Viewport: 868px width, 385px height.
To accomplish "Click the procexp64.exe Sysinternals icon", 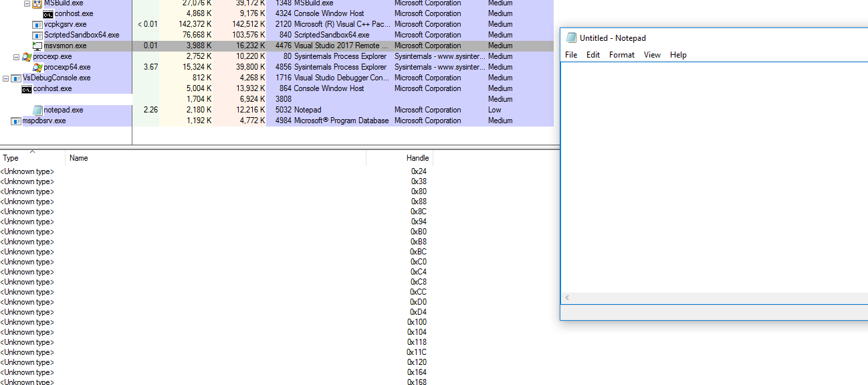I will coord(37,67).
